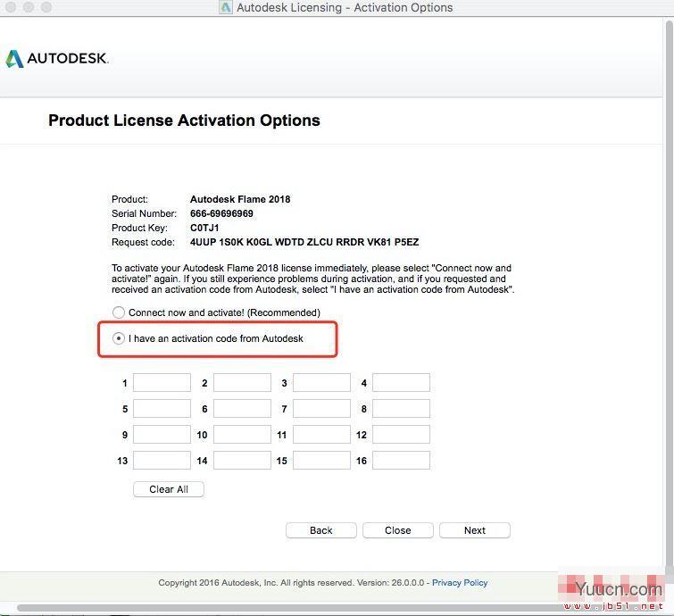Click activation code field 6

point(242,409)
